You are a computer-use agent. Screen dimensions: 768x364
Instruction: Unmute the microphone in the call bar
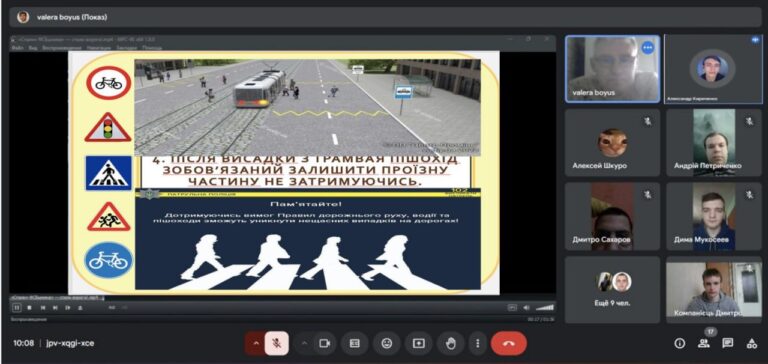click(277, 343)
